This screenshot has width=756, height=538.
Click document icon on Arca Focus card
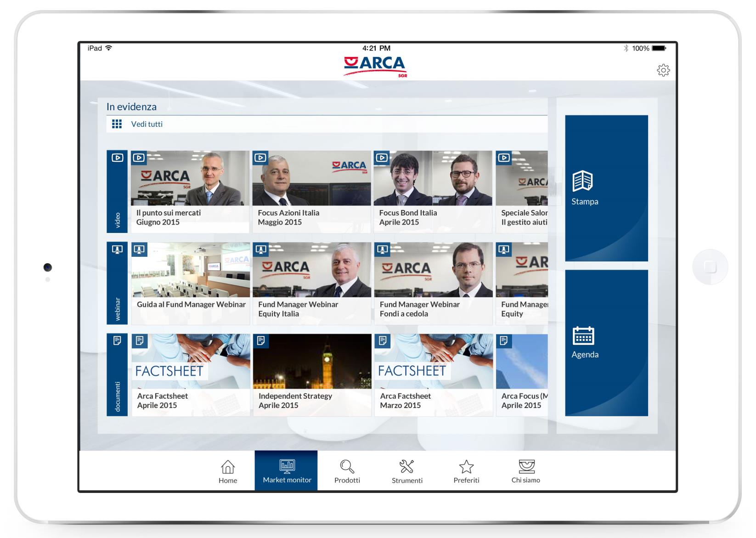504,341
